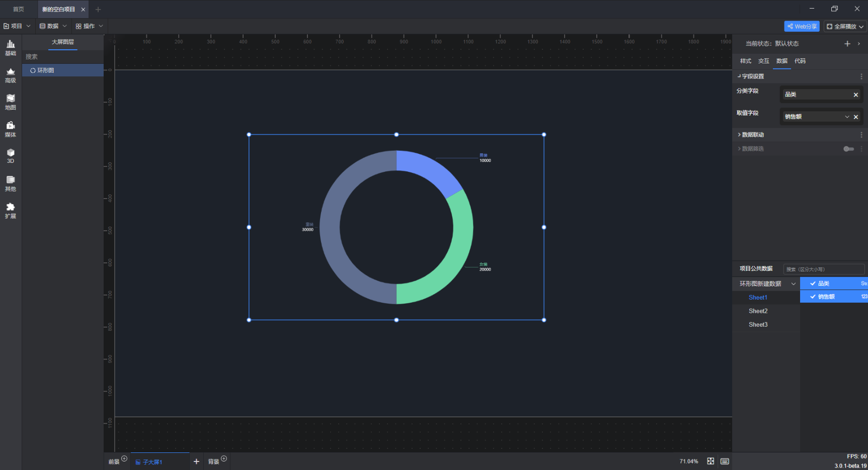Go to the 首页 tab
This screenshot has height=470, width=868.
[19, 10]
